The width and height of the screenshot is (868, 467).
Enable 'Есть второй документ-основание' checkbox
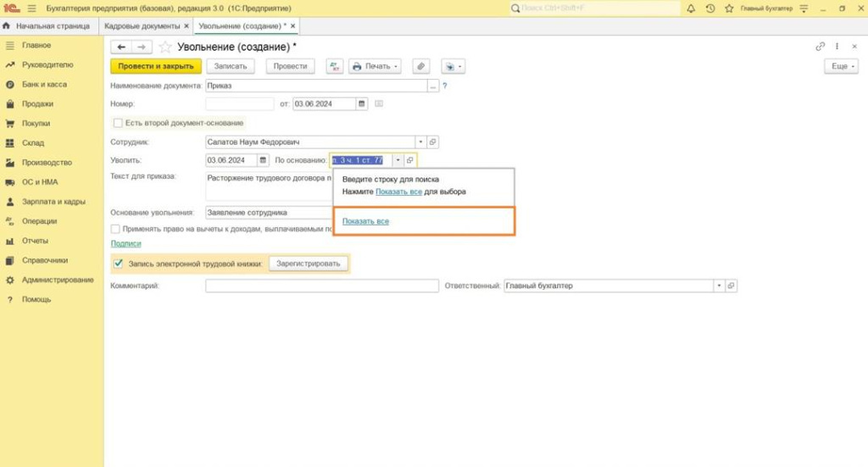coord(118,123)
